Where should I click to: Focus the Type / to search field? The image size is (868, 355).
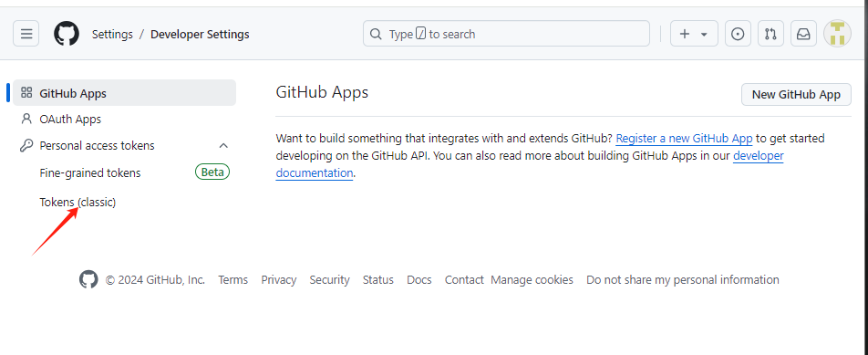pyautogui.click(x=506, y=34)
